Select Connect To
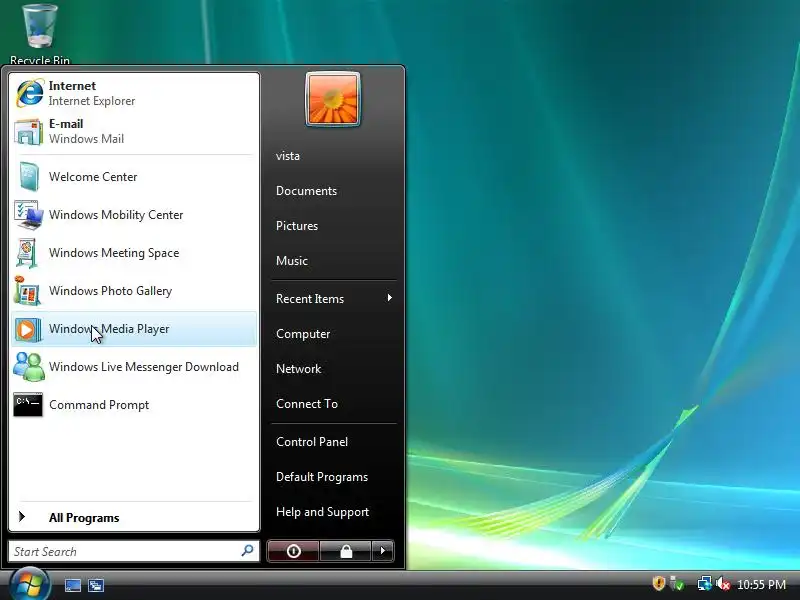This screenshot has width=800, height=600. 307,404
